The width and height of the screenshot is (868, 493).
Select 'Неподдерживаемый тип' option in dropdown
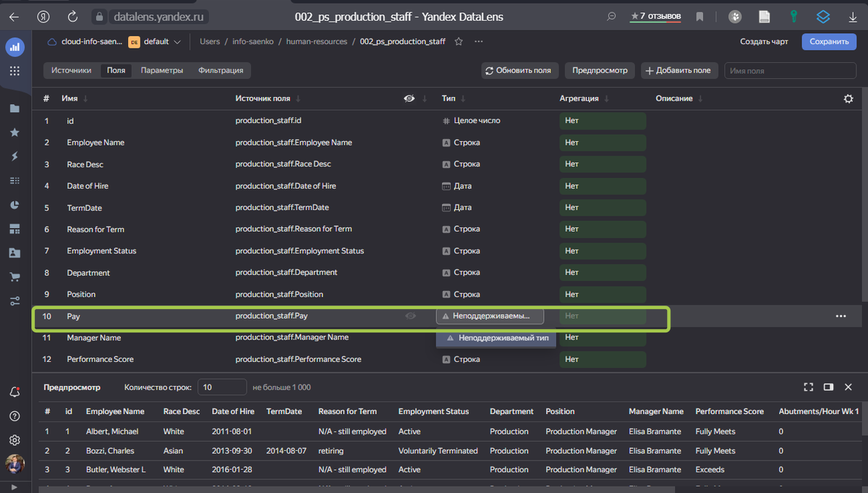(x=496, y=338)
